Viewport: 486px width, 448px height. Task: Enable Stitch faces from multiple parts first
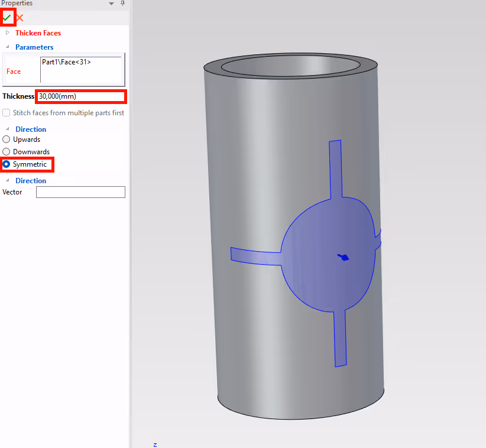click(x=6, y=113)
